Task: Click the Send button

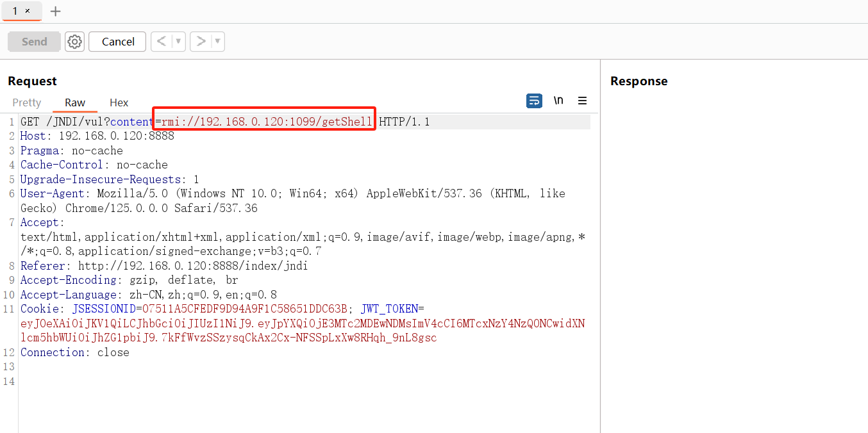Action: [x=34, y=42]
